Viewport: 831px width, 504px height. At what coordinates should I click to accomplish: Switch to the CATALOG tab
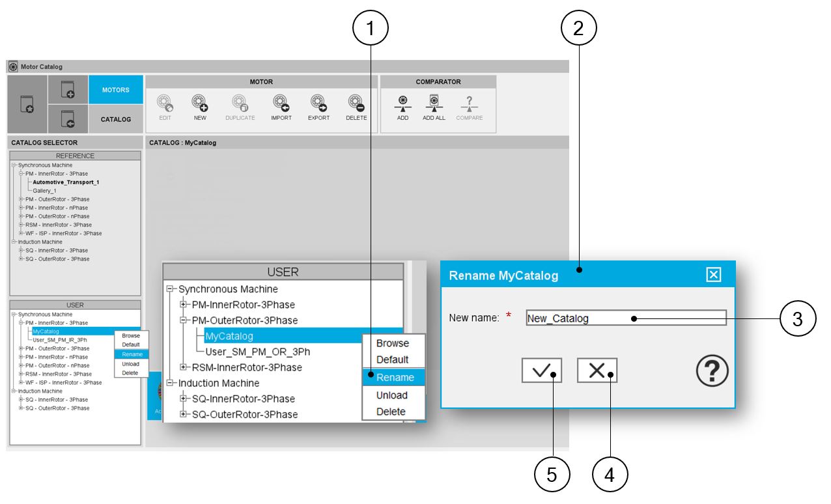pos(116,119)
